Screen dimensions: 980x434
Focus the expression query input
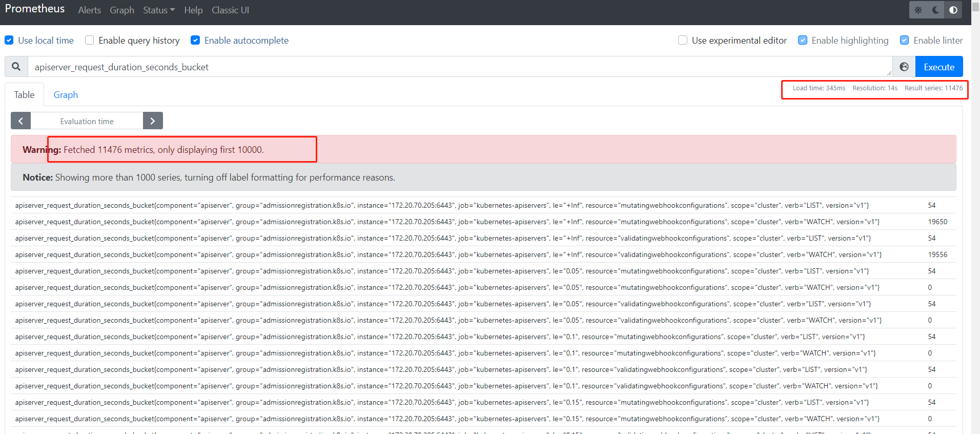(x=460, y=67)
